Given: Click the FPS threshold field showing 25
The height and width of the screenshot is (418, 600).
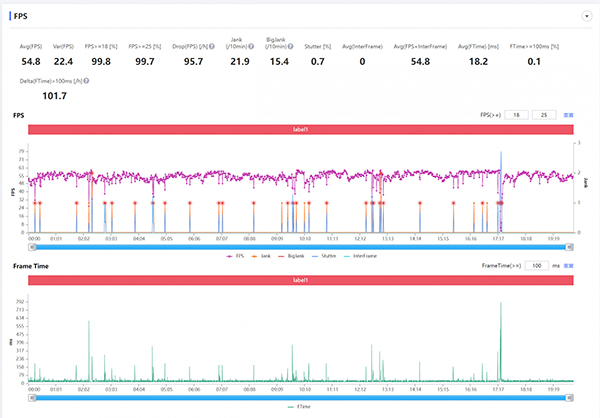Looking at the screenshot, I should (544, 115).
